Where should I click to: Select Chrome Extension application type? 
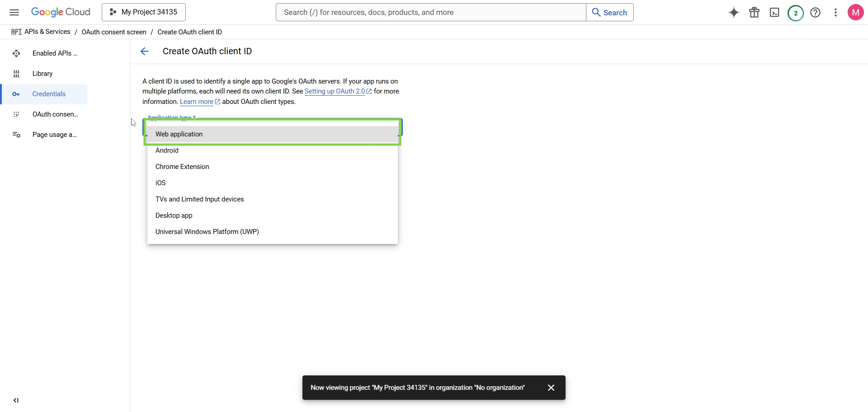point(273,167)
